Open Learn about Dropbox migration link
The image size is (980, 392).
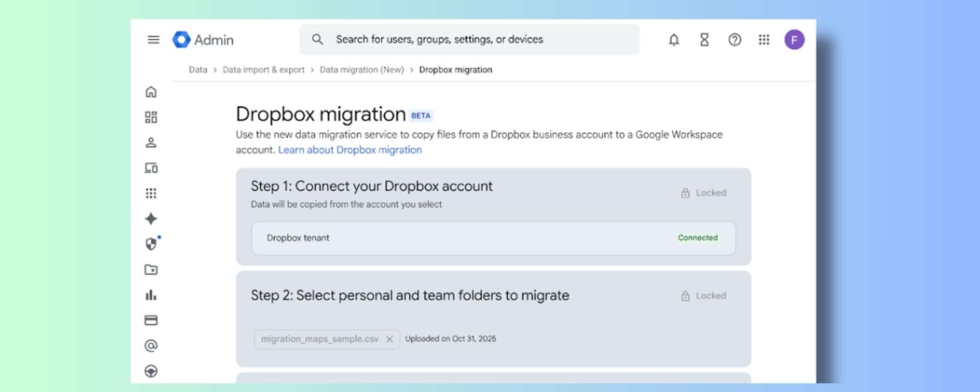click(x=350, y=150)
